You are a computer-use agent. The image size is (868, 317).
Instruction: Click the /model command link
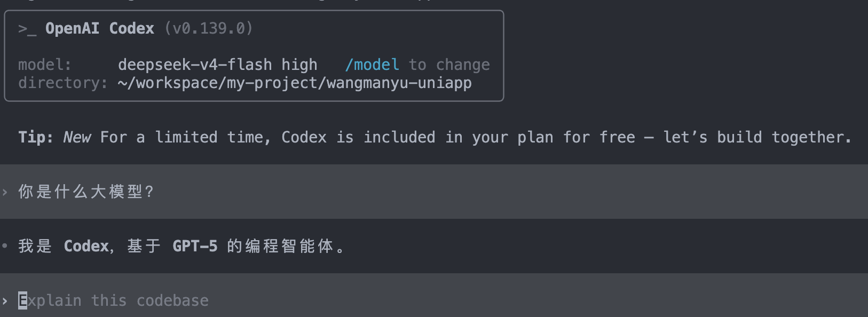coord(372,65)
